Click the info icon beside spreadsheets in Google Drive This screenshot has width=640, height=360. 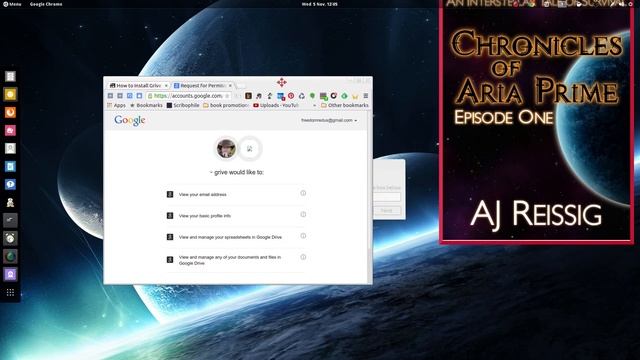tap(303, 236)
